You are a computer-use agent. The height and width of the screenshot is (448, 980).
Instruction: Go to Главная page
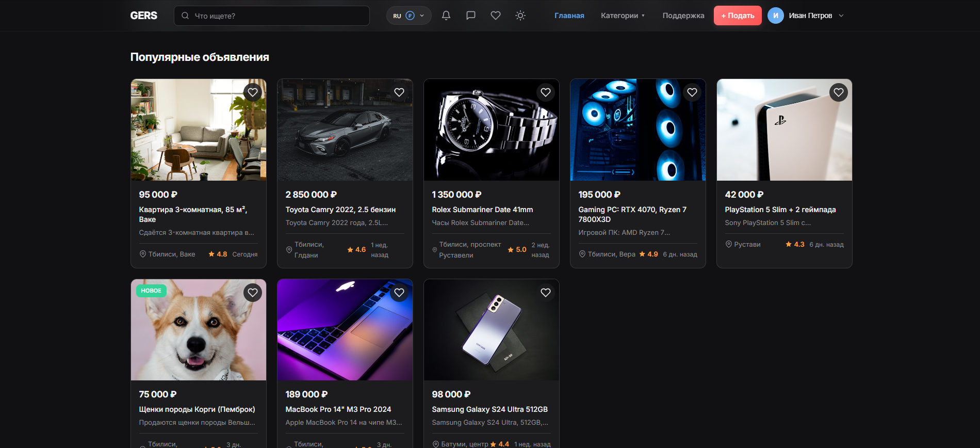[569, 15]
